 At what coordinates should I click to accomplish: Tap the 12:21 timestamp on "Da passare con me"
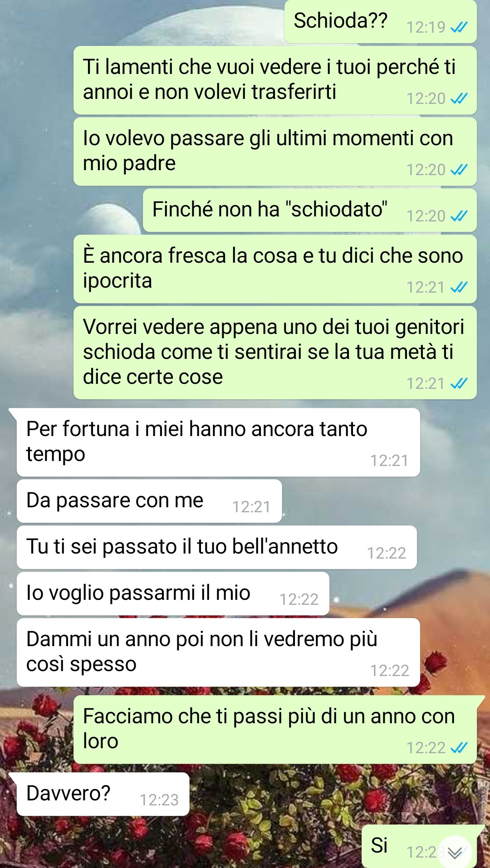[251, 507]
